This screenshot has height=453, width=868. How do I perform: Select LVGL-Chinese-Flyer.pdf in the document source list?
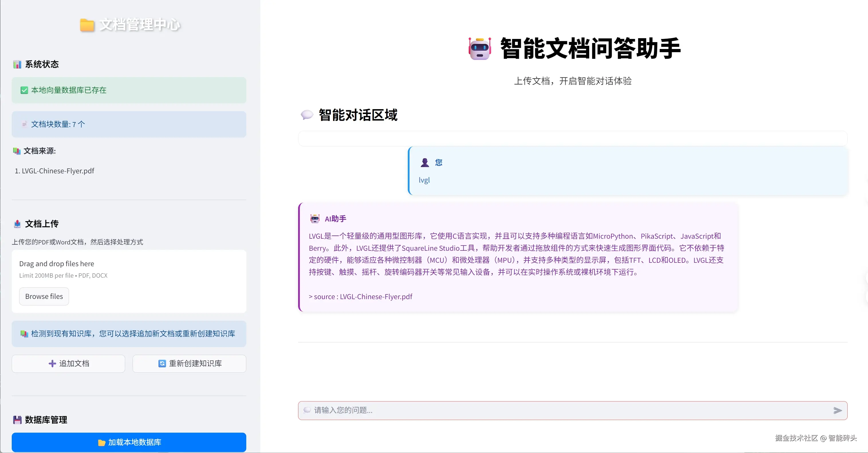pos(58,171)
